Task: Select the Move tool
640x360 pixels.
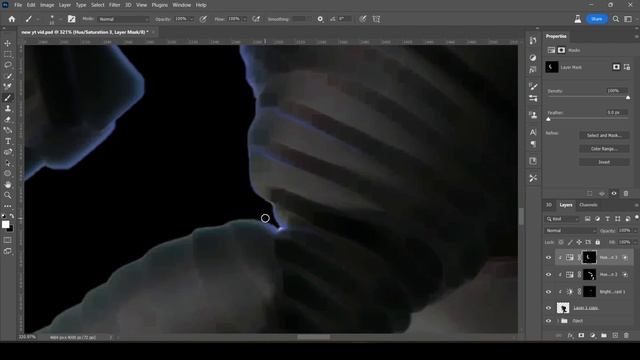Action: point(8,43)
